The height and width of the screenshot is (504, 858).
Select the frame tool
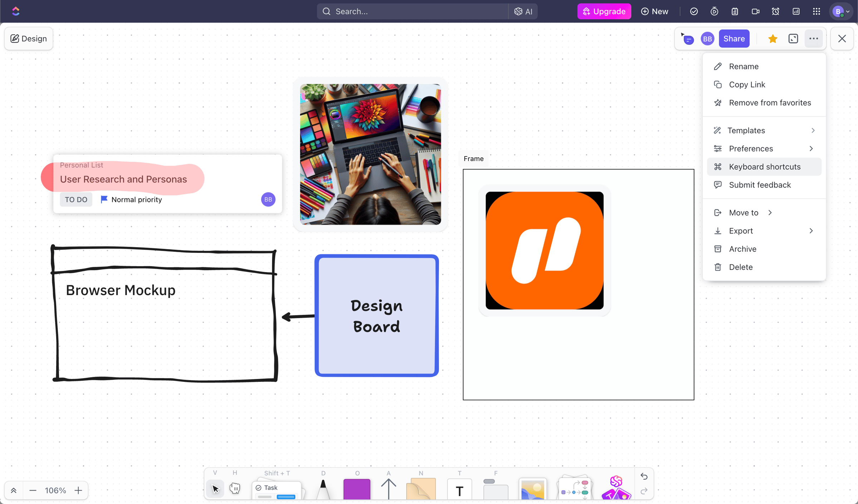(x=495, y=489)
